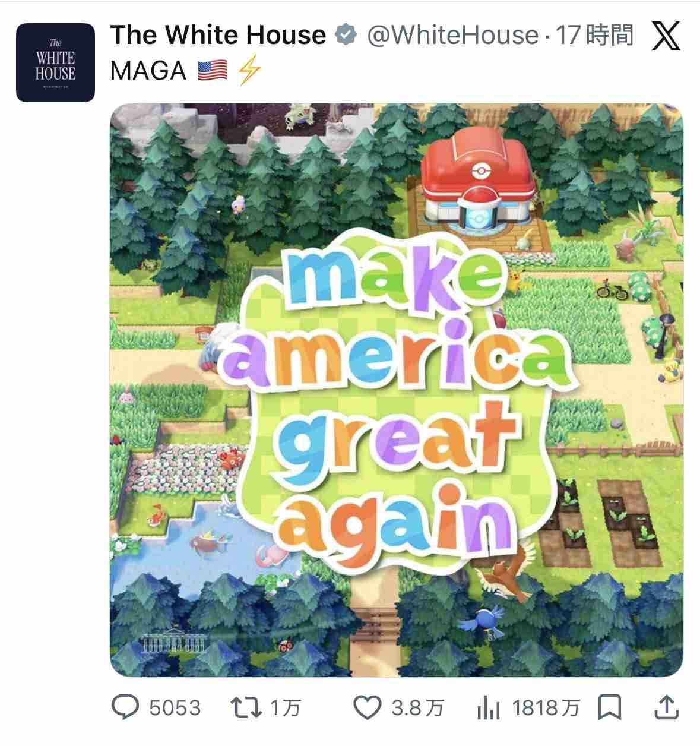Click the 3.8万 likes count
Viewport: 700px width, 746px height.
pyautogui.click(x=417, y=708)
